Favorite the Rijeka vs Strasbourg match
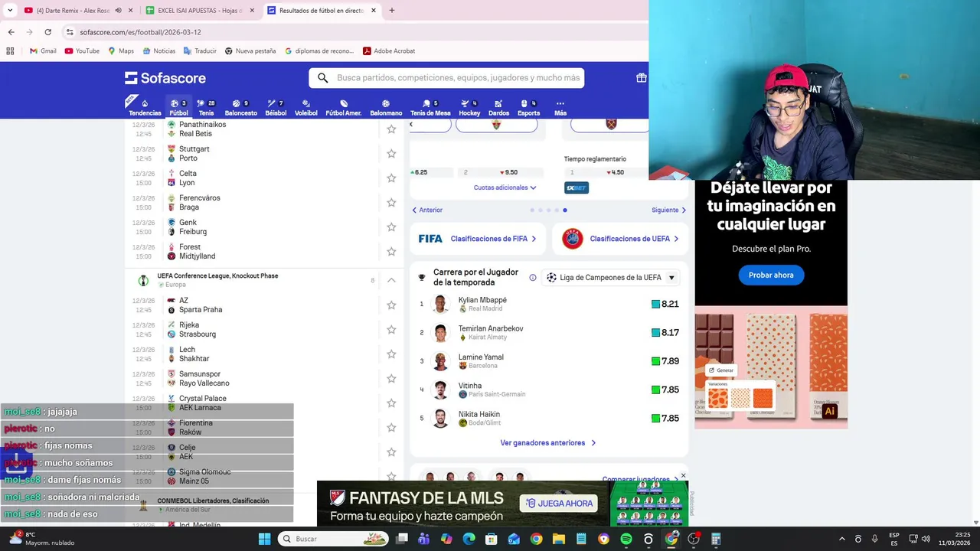Image resolution: width=980 pixels, height=551 pixels. (391, 330)
